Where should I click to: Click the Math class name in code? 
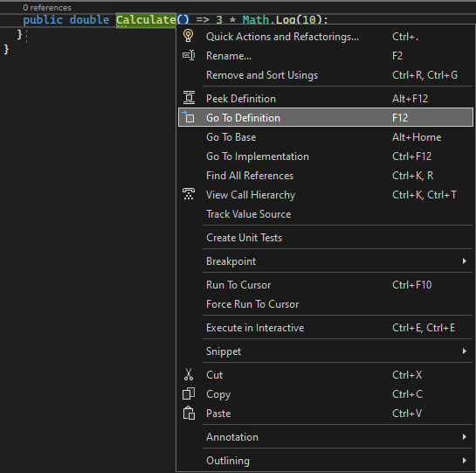click(x=256, y=20)
